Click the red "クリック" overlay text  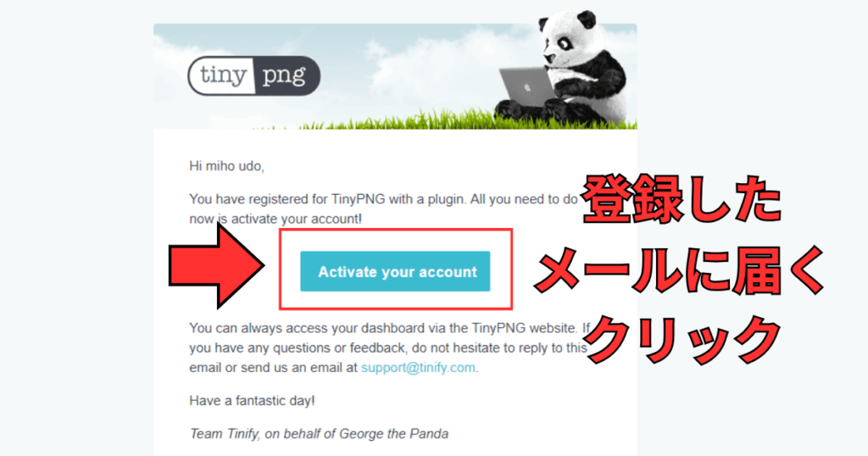pos(682,339)
